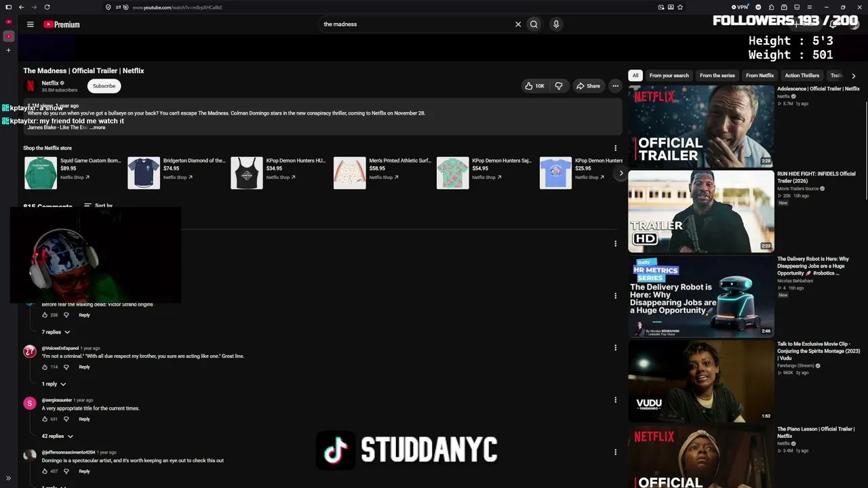Screen dimensions: 868x488
Task: Reply to @sergiosaunier's comment
Action: (x=84, y=419)
